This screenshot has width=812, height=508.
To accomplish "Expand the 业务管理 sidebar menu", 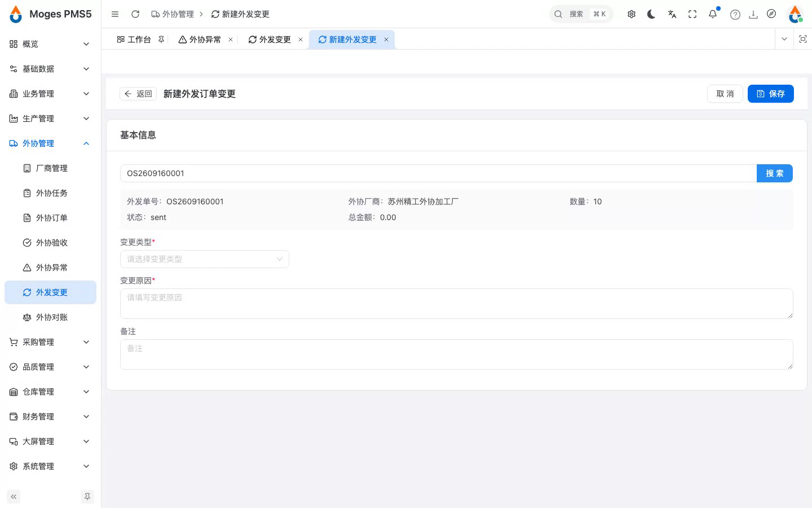I will click(50, 94).
